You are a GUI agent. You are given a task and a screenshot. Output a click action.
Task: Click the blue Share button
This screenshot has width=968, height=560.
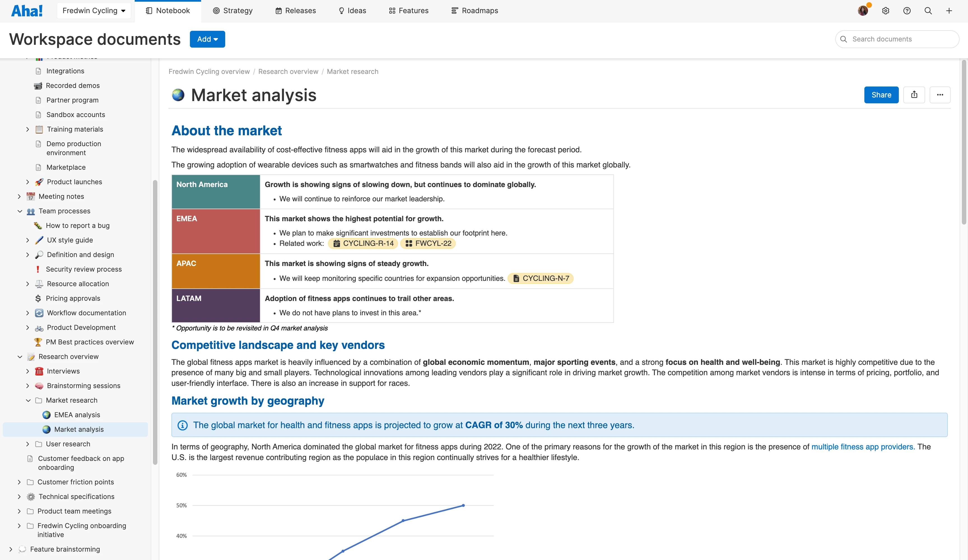(x=881, y=95)
